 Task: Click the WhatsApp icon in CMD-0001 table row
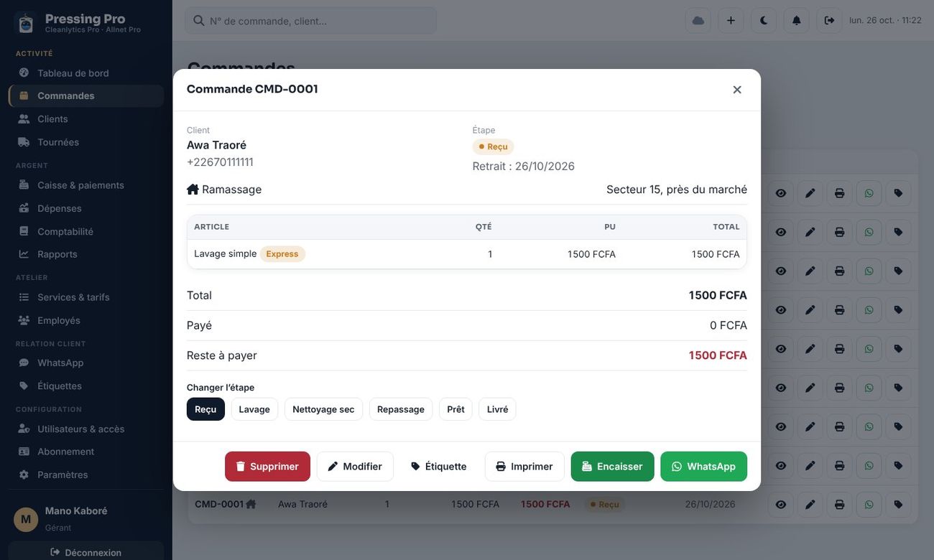(x=869, y=504)
